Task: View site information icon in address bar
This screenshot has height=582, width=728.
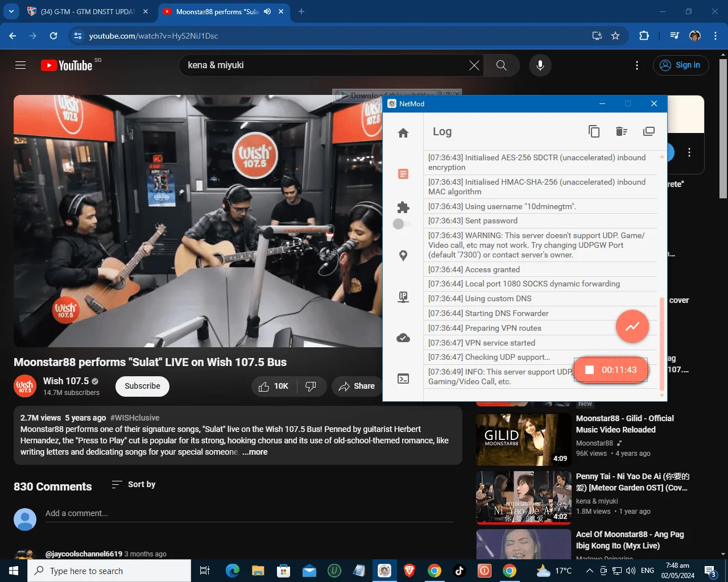Action: click(78, 36)
